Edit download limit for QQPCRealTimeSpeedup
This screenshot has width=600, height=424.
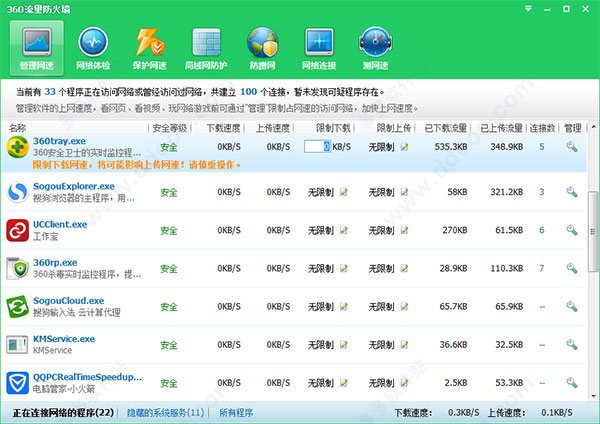(344, 383)
